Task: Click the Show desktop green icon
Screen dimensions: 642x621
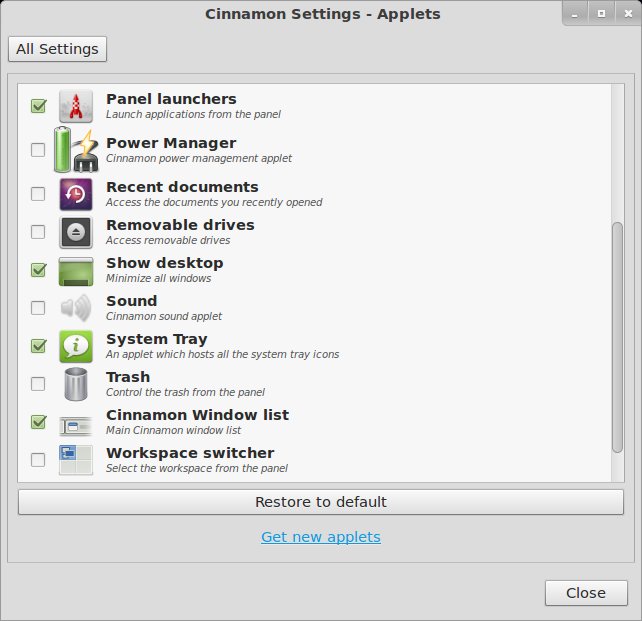Action: pyautogui.click(x=76, y=271)
